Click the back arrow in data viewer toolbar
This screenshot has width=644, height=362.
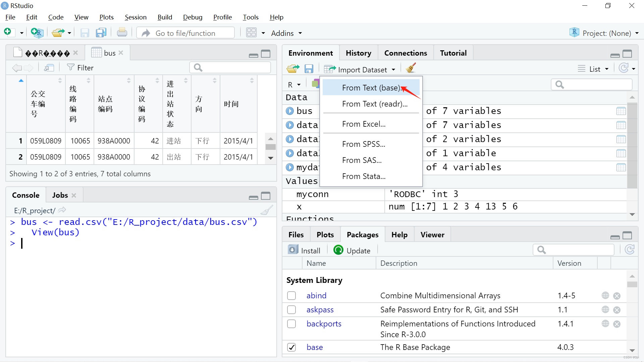[x=17, y=68]
